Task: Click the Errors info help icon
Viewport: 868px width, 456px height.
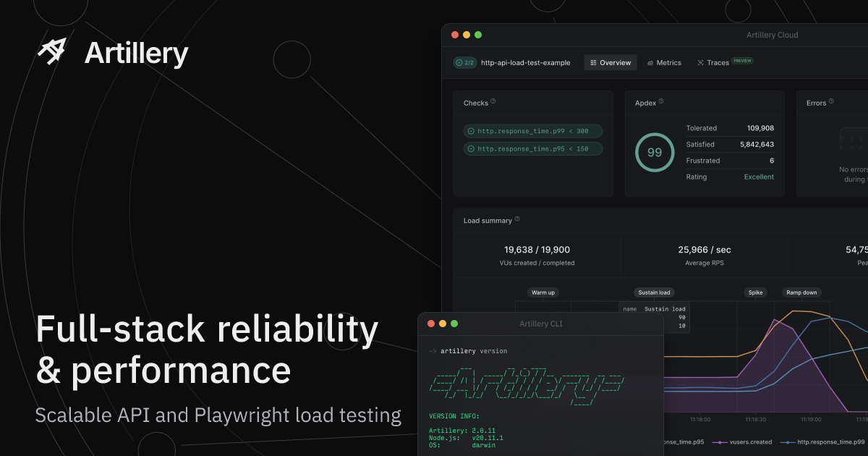Action: click(831, 102)
